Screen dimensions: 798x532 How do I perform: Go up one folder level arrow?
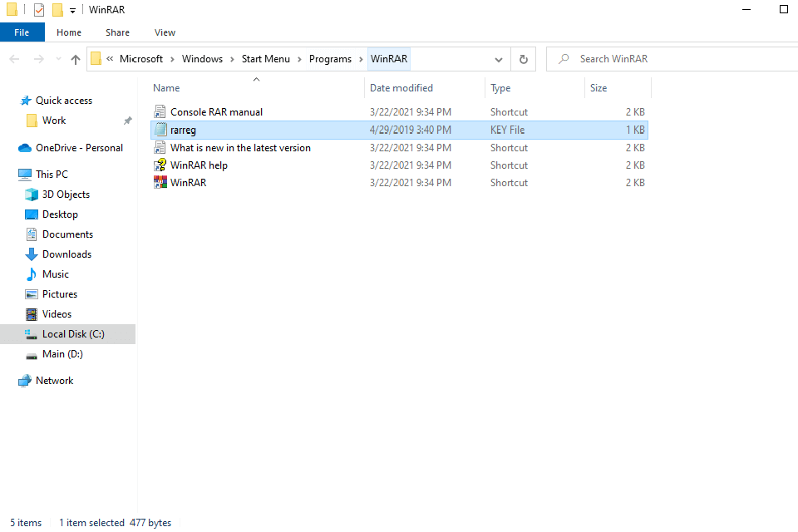[76, 59]
